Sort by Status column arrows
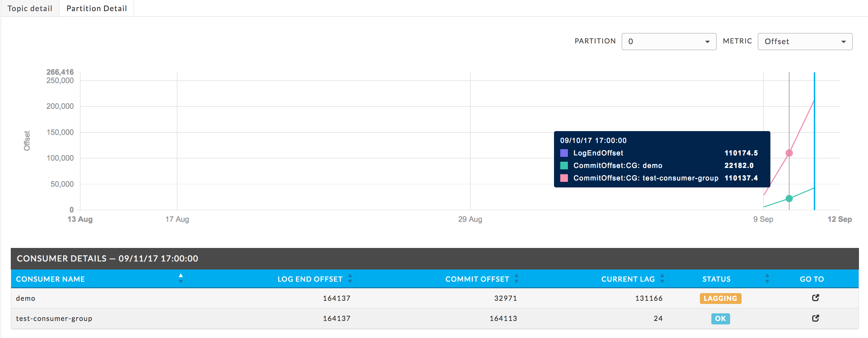Image resolution: width=868 pixels, height=338 pixels. point(767,279)
